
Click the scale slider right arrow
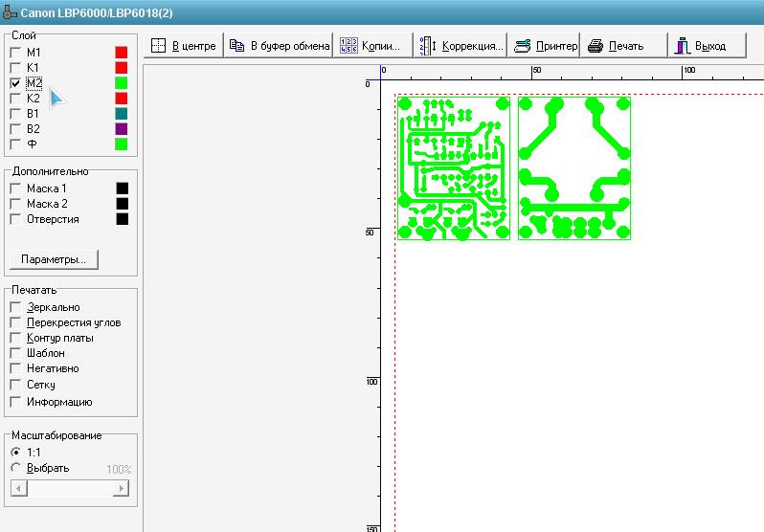click(121, 489)
